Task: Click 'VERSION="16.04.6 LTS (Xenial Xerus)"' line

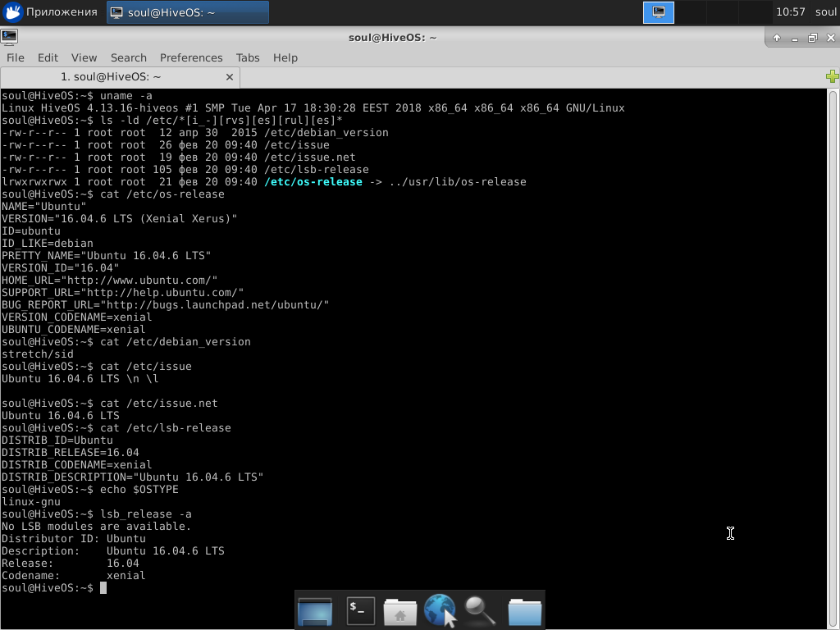Action: point(120,219)
